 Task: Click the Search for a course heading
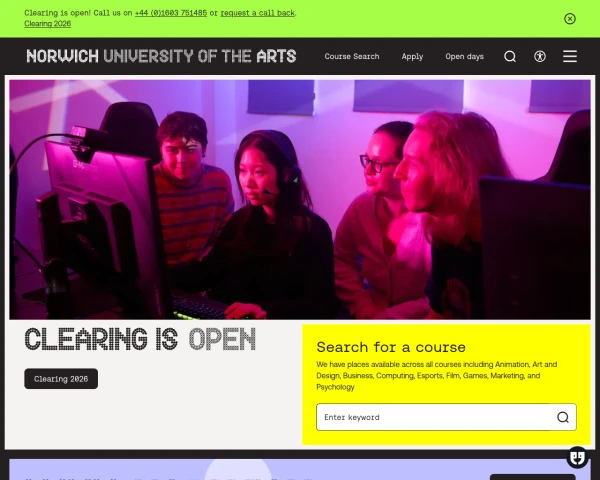tap(391, 347)
